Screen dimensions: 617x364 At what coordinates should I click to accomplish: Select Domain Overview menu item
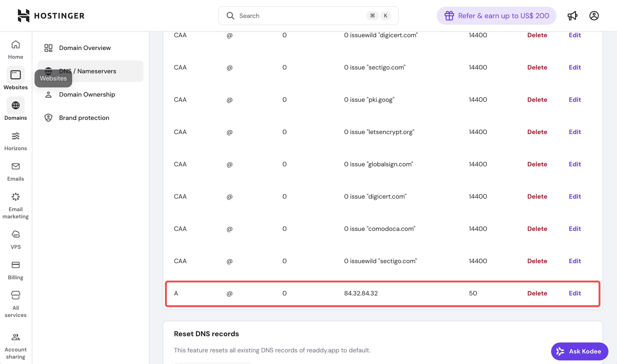tap(85, 48)
